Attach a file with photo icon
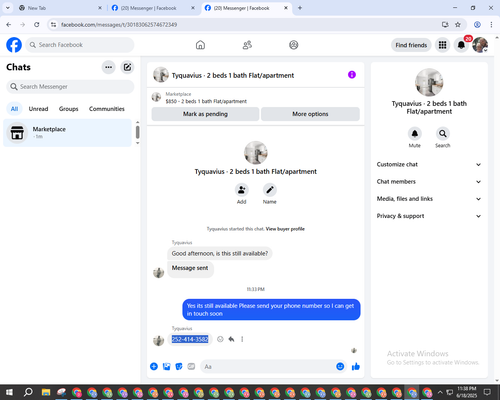The height and width of the screenshot is (400, 500). coord(166,367)
